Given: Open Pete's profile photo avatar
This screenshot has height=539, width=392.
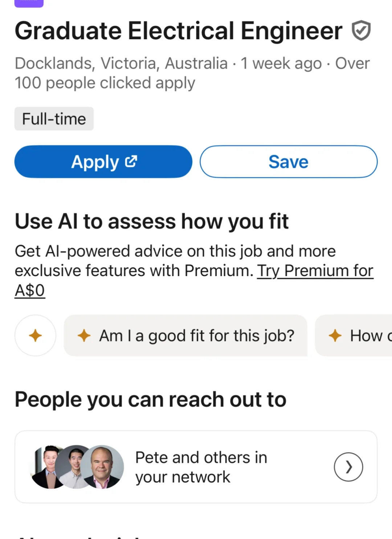Looking at the screenshot, I should [103, 467].
